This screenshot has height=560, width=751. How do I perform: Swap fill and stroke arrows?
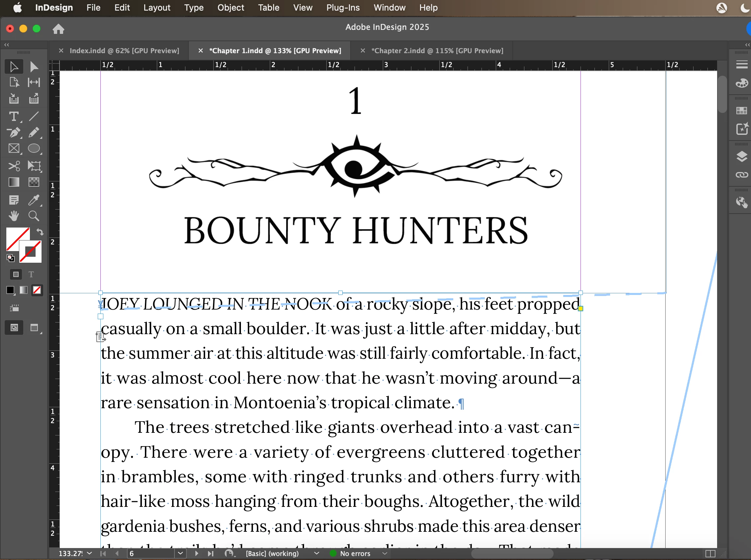point(40,232)
